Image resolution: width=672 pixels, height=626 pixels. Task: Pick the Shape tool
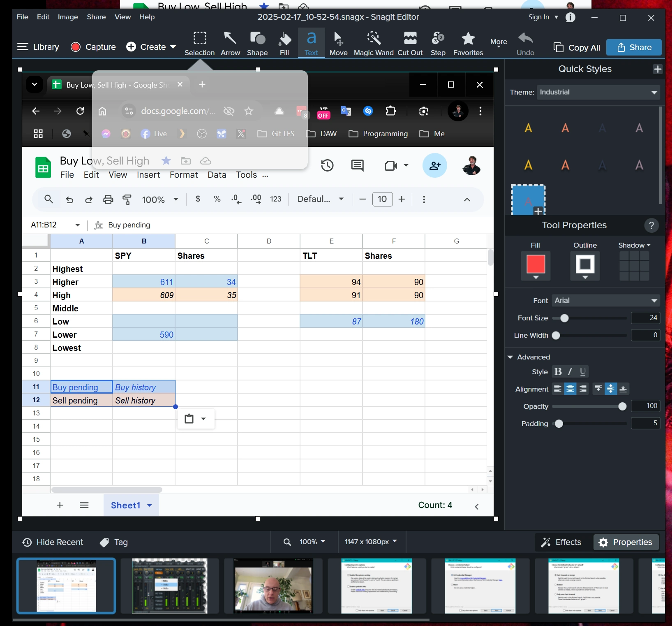(257, 43)
